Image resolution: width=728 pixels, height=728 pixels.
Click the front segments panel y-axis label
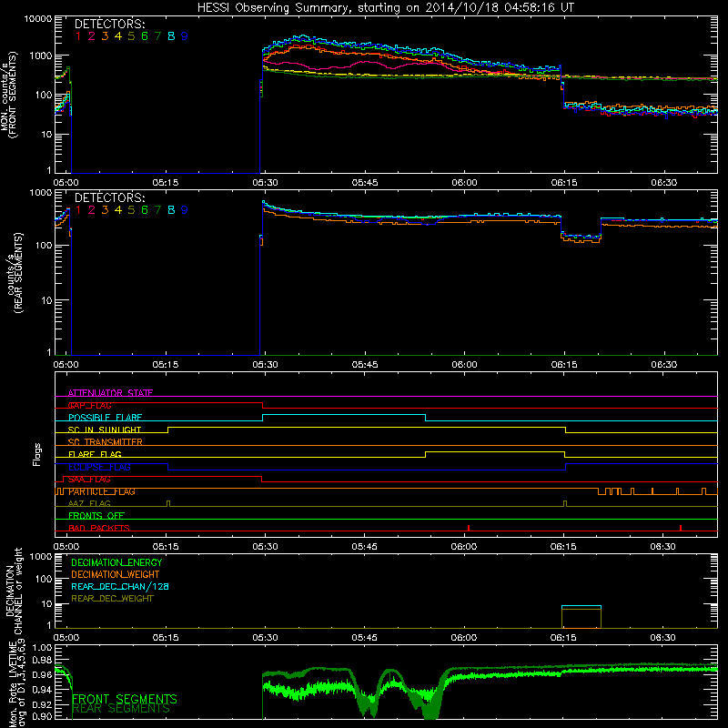8,96
